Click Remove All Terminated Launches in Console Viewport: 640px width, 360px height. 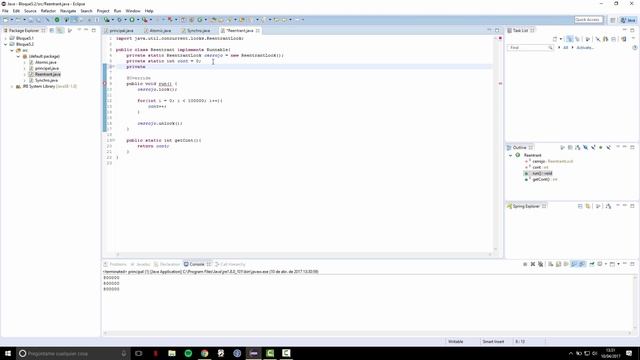540,264
